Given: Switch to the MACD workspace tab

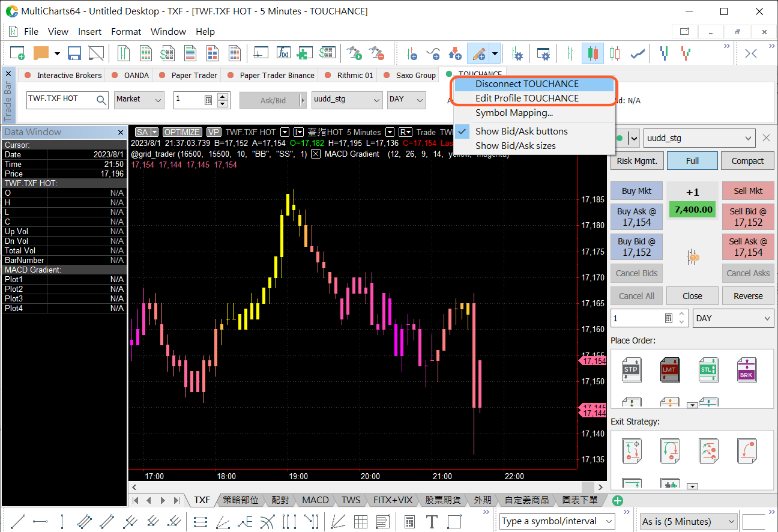Looking at the screenshot, I should (x=315, y=500).
